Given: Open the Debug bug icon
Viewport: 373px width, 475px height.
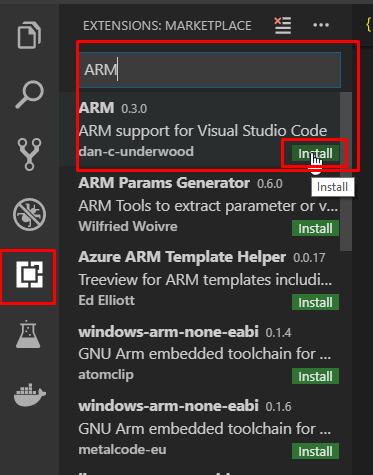Looking at the screenshot, I should tap(29, 214).
